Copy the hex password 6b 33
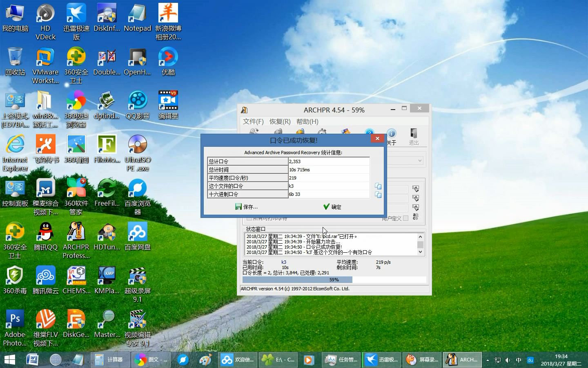Viewport: 588px width, 368px height. click(378, 195)
